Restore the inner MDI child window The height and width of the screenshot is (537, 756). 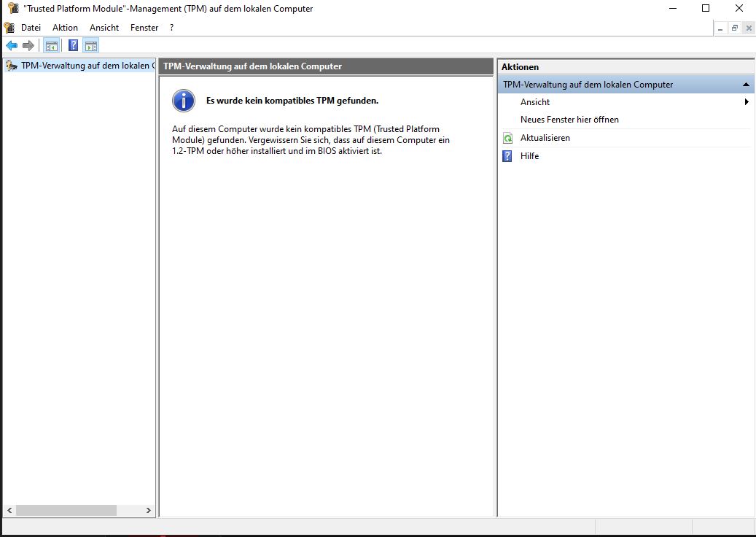[x=734, y=28]
